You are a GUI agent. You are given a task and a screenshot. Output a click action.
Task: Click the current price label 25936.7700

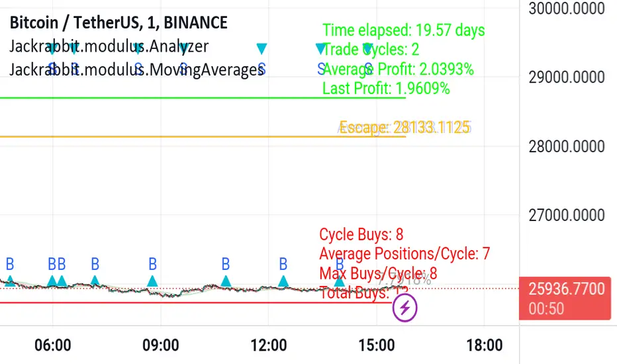567,289
